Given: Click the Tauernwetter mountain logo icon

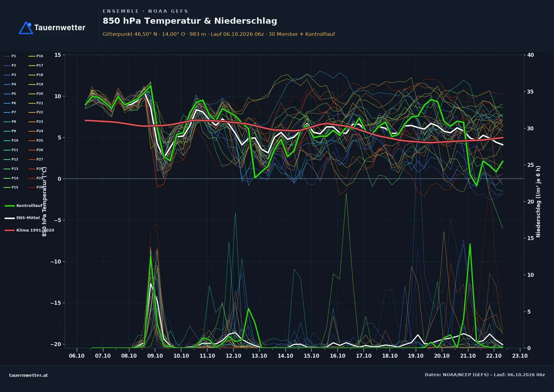Looking at the screenshot, I should pyautogui.click(x=26, y=28).
